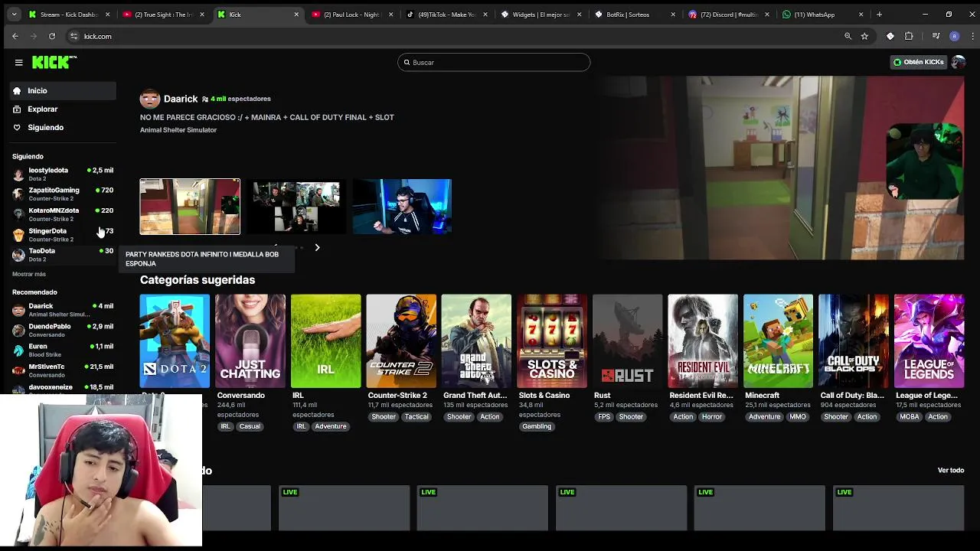This screenshot has width=980, height=551.
Task: Open a new browser tab
Action: tap(879, 15)
